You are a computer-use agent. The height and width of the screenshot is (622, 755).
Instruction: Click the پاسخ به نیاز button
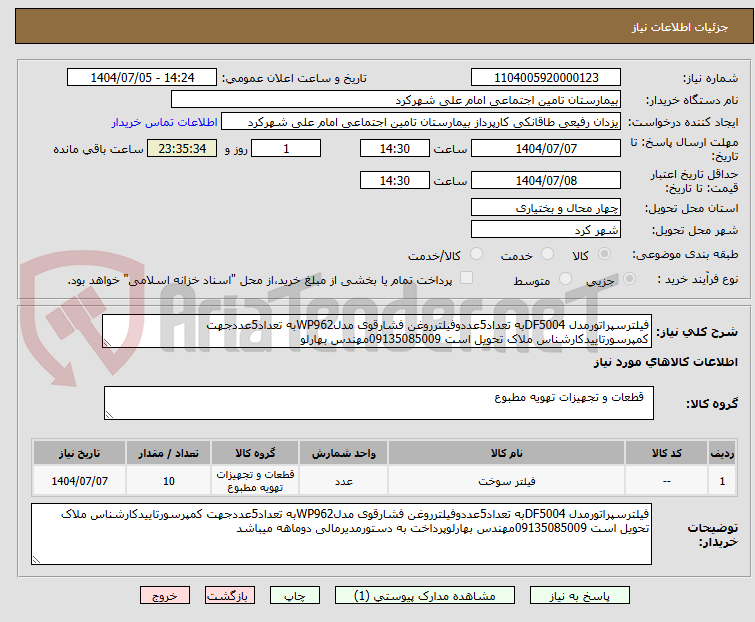point(580,596)
